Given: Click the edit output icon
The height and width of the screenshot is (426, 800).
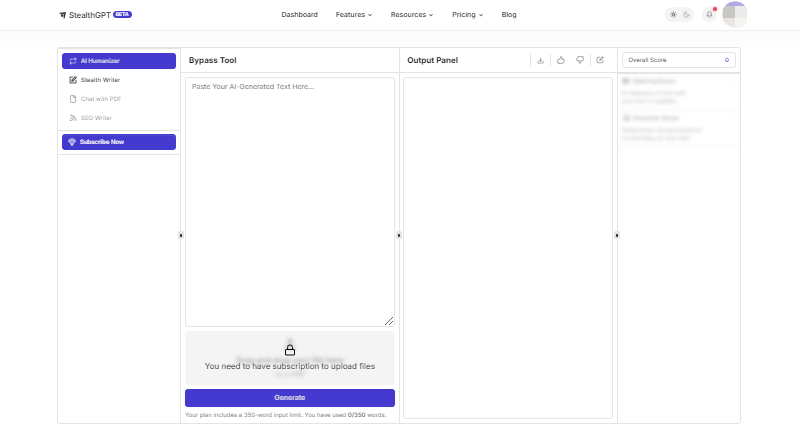Looking at the screenshot, I should (x=600, y=60).
